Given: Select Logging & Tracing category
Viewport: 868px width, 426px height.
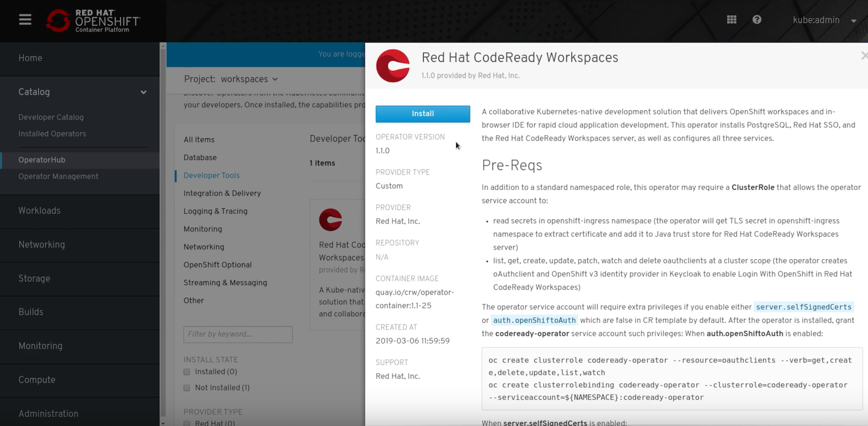Looking at the screenshot, I should point(215,211).
